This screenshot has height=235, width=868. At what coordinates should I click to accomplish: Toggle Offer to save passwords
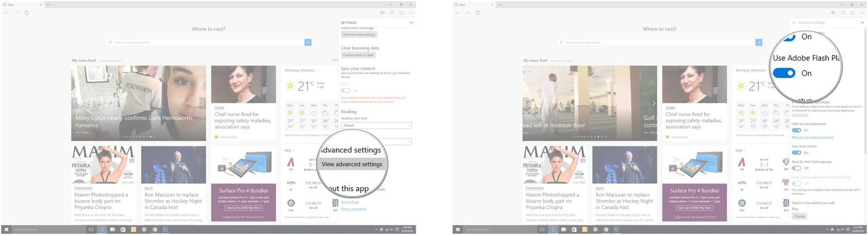[796, 130]
